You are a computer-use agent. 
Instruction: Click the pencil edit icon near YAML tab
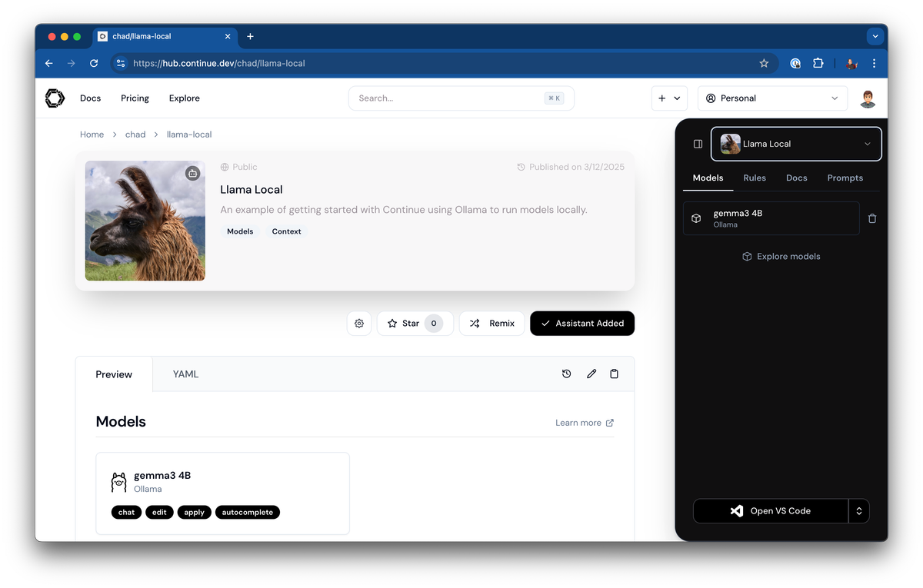(x=591, y=374)
